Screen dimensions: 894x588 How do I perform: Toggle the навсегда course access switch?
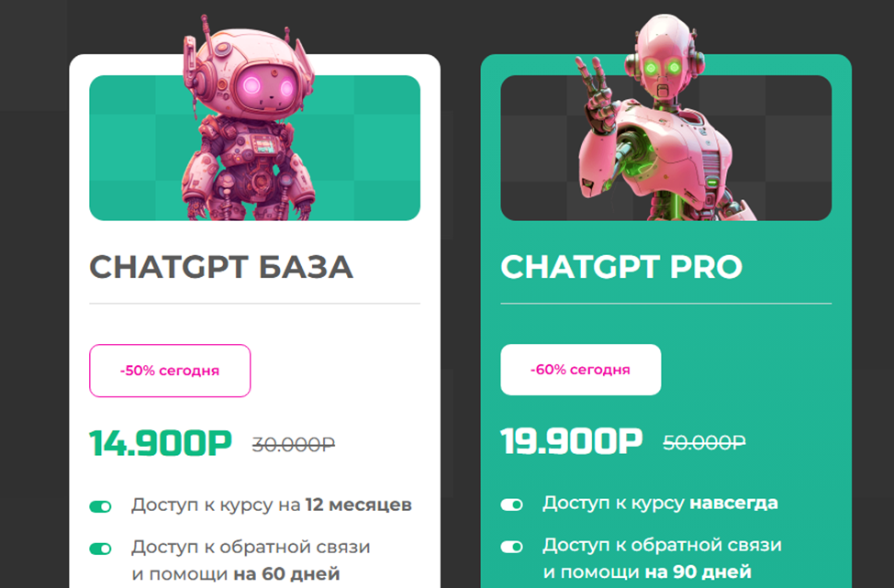coord(511,505)
